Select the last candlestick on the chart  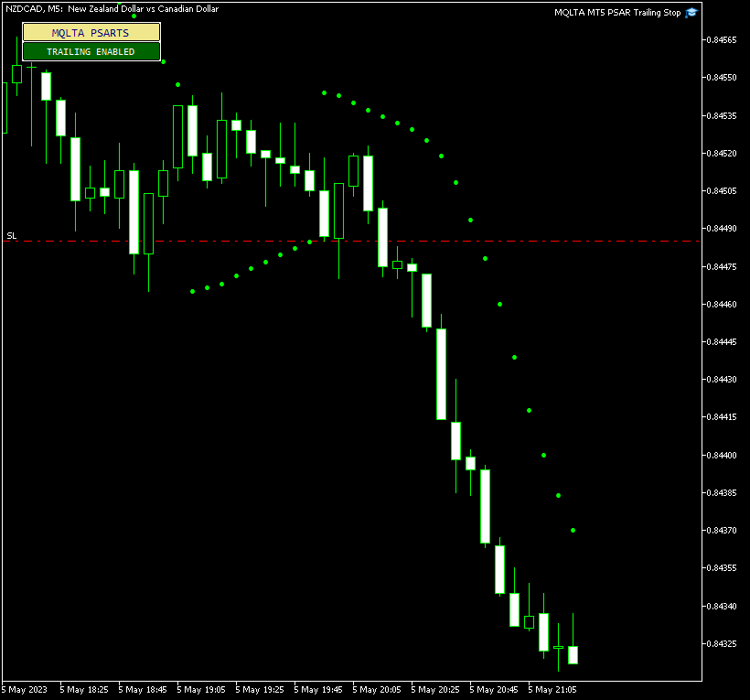(573, 653)
